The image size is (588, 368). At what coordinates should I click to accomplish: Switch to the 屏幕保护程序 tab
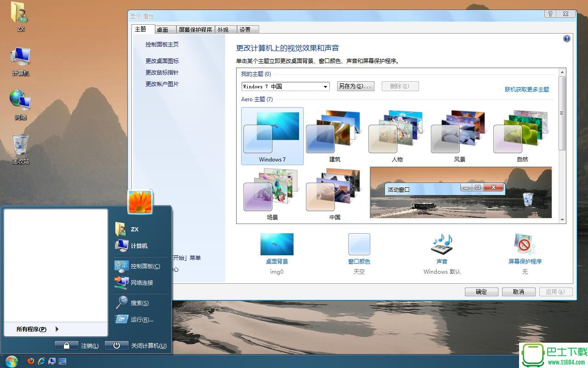point(195,29)
